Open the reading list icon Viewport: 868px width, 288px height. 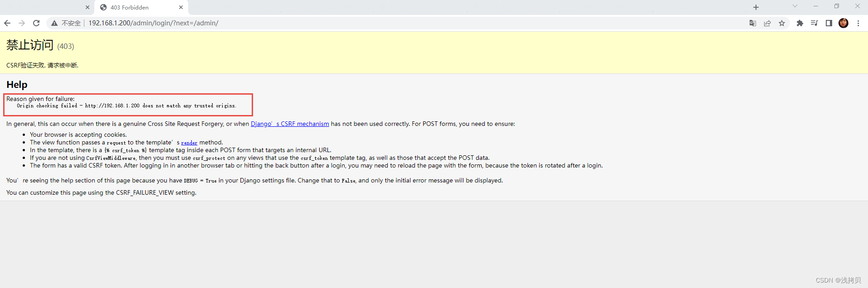click(x=814, y=23)
